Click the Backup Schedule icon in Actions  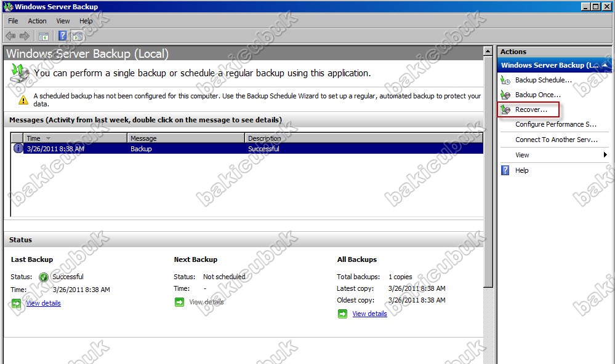pos(505,81)
